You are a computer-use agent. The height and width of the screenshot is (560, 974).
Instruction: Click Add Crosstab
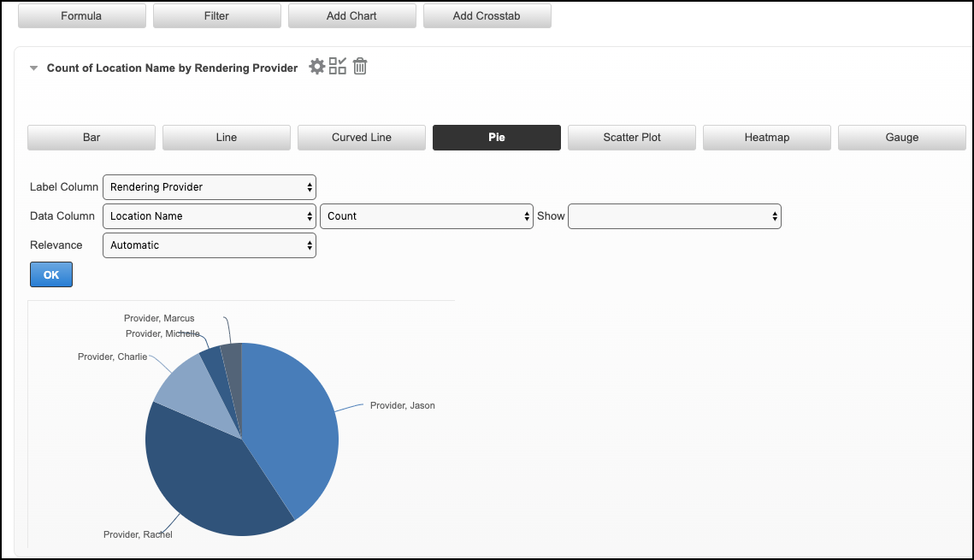click(487, 15)
